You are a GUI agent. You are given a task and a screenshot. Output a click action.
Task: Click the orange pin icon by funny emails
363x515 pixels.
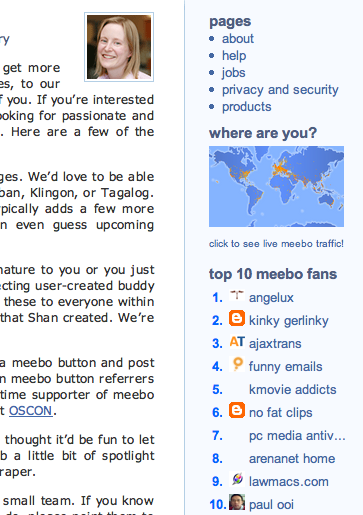point(237,364)
